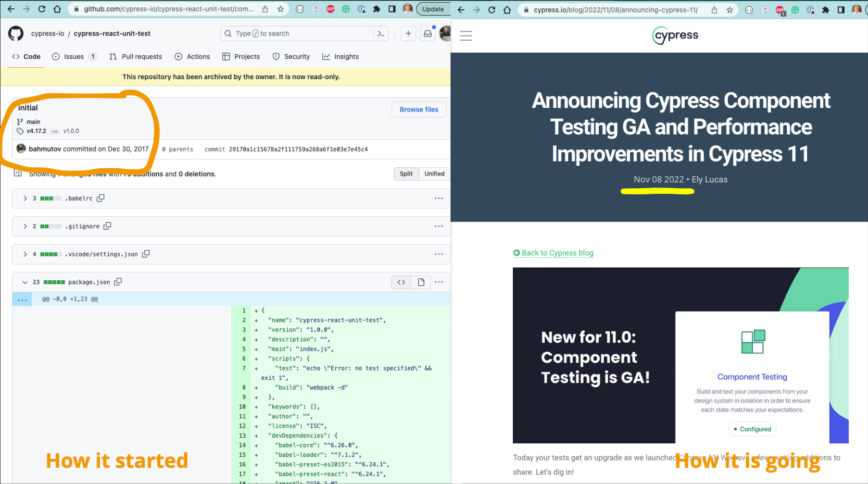Open Extensions puzzle menu in Cypress window
Screen dimensions: 868x484
825,10
